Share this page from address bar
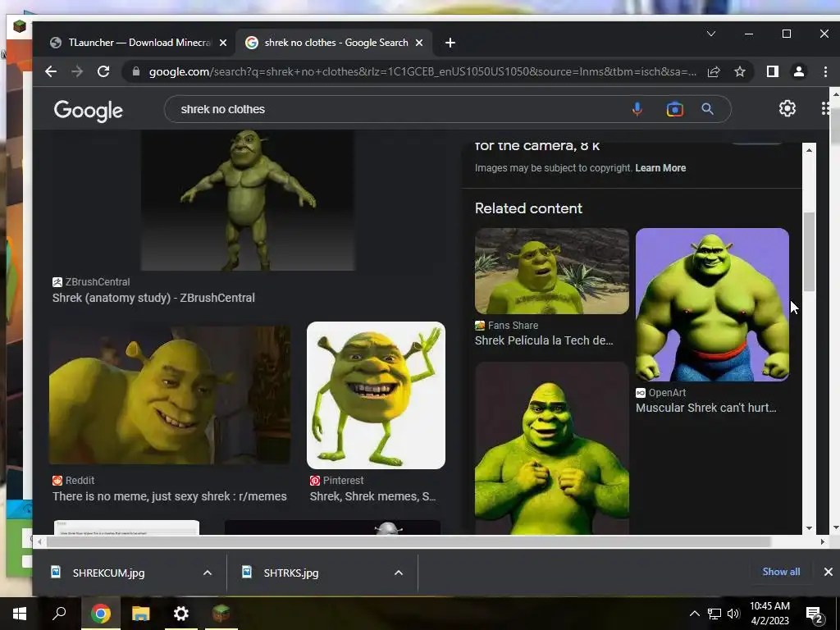This screenshot has width=840, height=630. (x=714, y=71)
